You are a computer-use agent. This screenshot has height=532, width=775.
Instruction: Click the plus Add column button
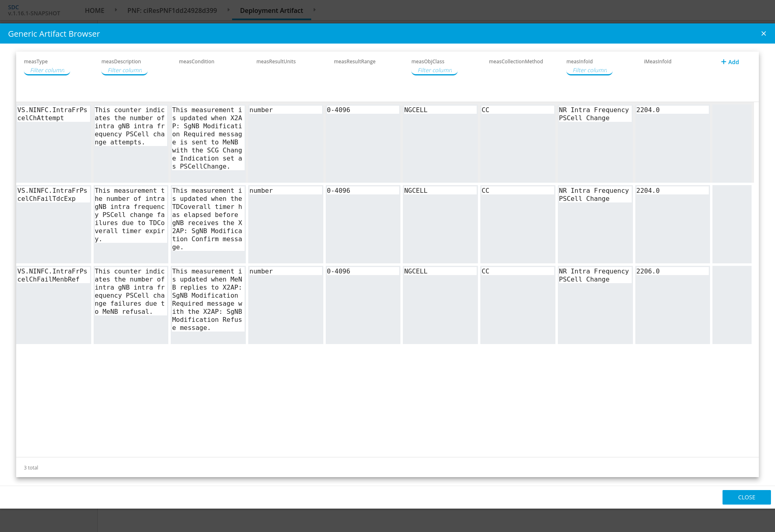click(730, 62)
